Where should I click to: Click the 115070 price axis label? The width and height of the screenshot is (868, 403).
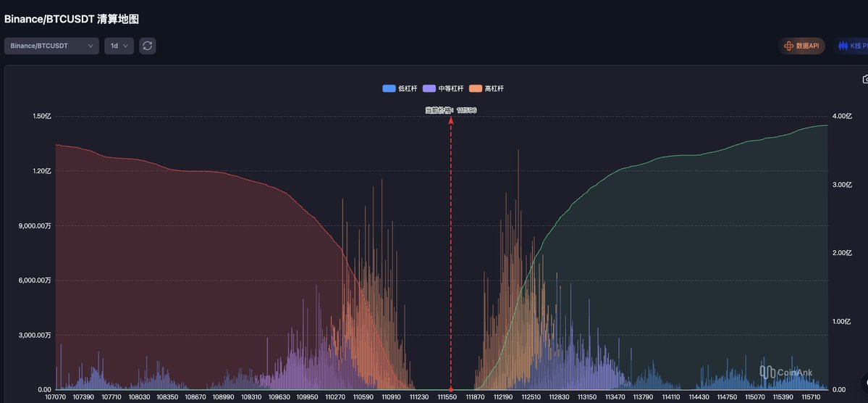pos(754,397)
